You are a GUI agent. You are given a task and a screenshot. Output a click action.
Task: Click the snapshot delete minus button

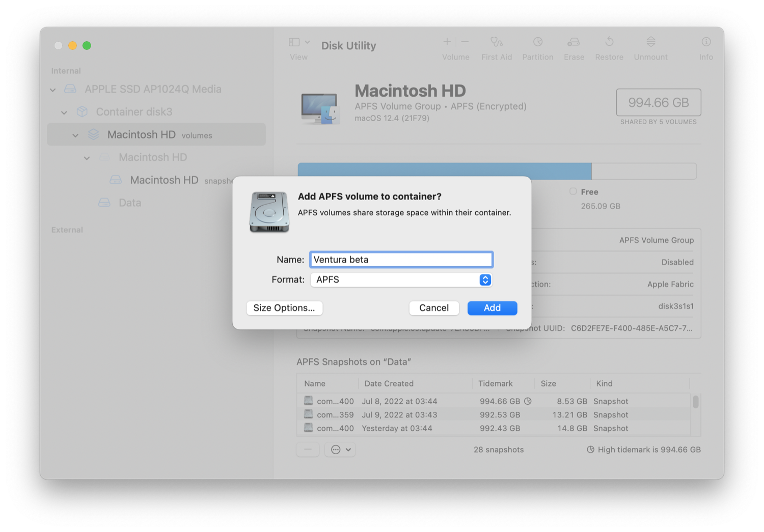pyautogui.click(x=308, y=450)
